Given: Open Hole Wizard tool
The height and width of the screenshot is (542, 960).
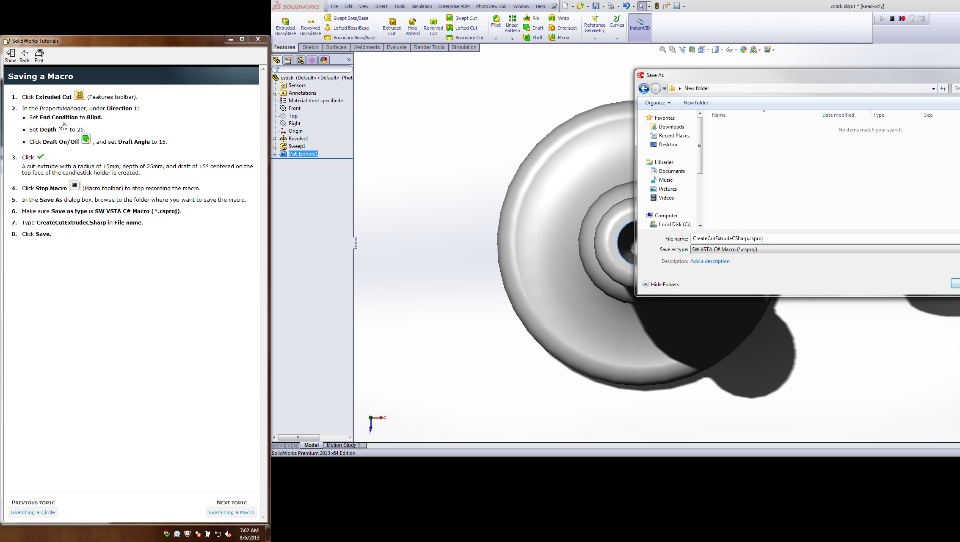Looking at the screenshot, I should tap(413, 26).
